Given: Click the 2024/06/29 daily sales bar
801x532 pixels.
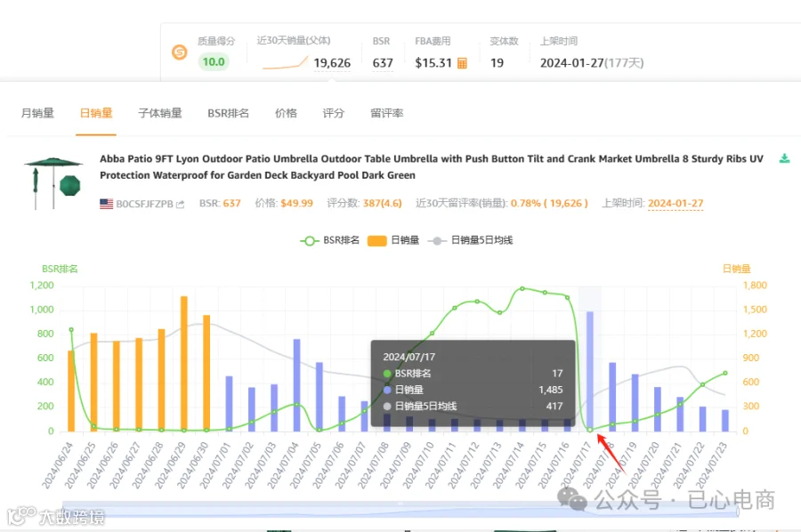Looking at the screenshot, I should click(184, 364).
